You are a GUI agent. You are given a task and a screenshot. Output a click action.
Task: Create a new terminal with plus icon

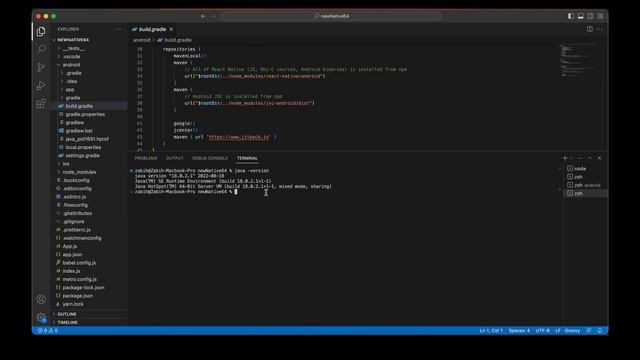(565, 158)
